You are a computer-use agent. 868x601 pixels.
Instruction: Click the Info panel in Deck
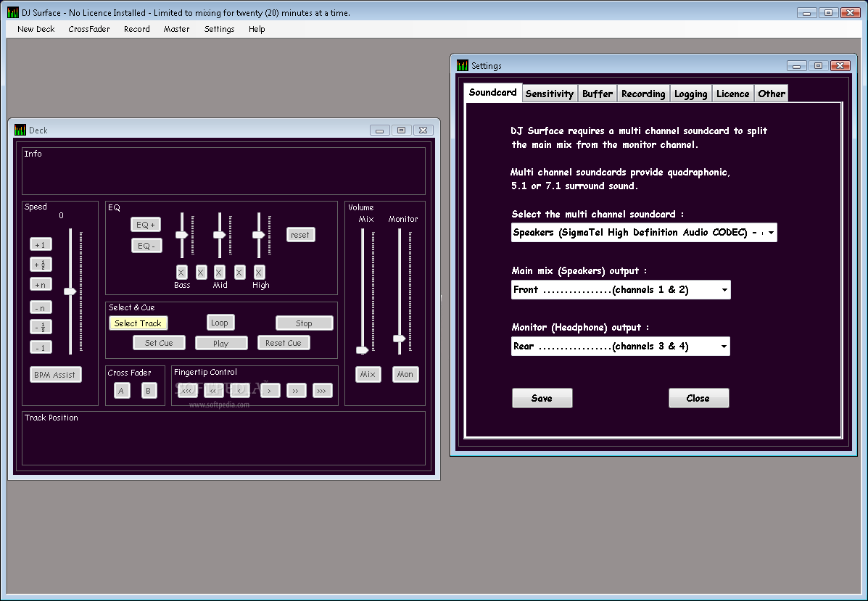(223, 171)
